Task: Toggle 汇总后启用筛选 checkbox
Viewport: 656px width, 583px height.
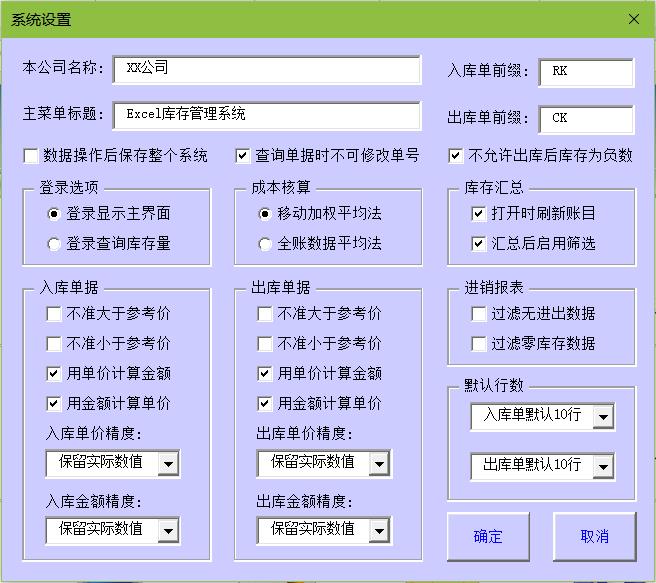Action: click(x=479, y=243)
